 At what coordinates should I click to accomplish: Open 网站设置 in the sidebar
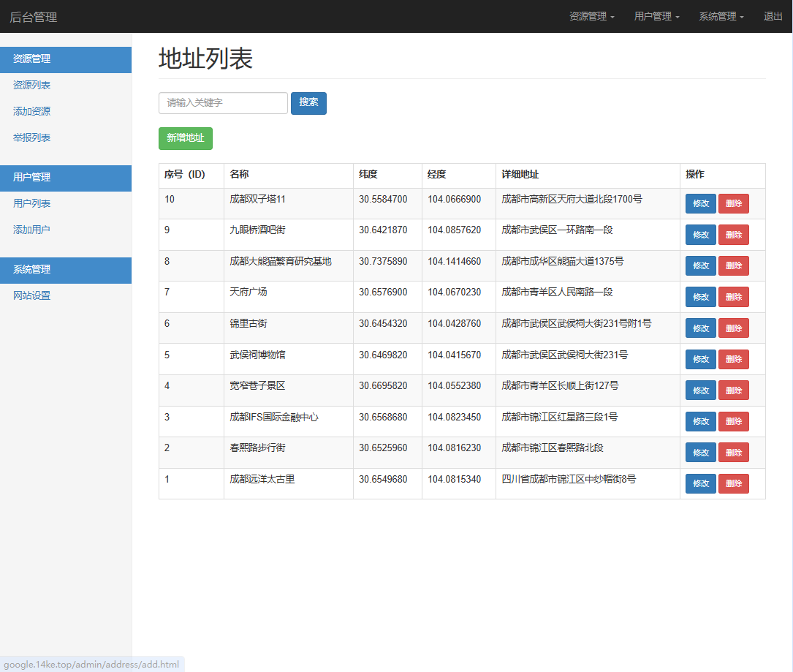(x=32, y=296)
